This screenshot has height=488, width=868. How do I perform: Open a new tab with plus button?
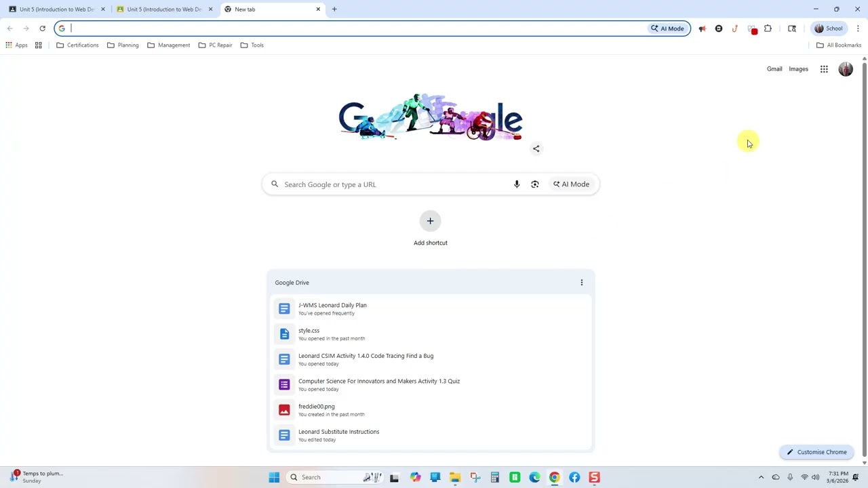coord(334,9)
